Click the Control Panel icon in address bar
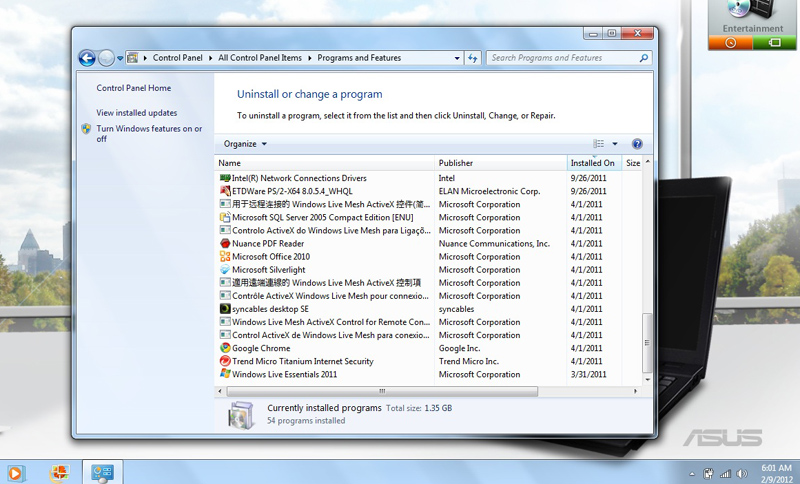 click(132, 58)
